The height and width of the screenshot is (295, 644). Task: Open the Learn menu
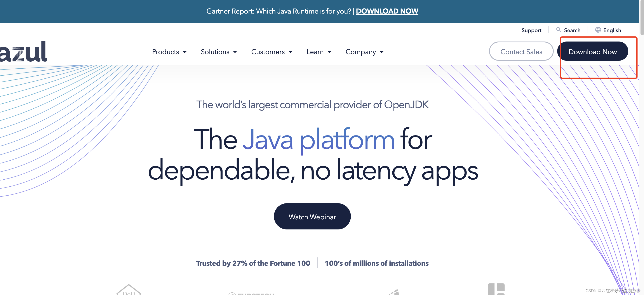tap(319, 52)
